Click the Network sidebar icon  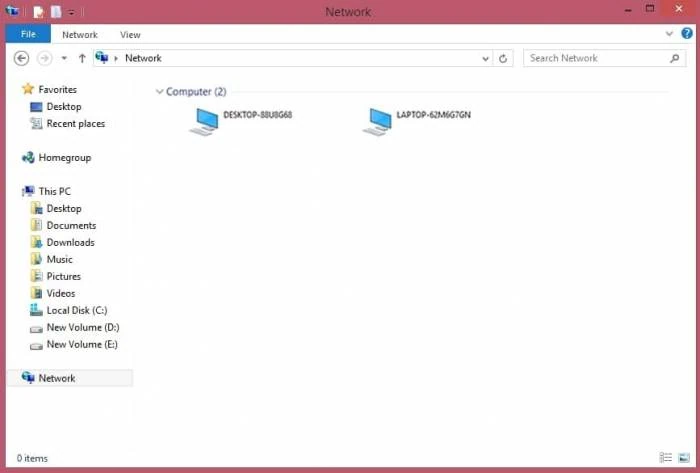28,378
